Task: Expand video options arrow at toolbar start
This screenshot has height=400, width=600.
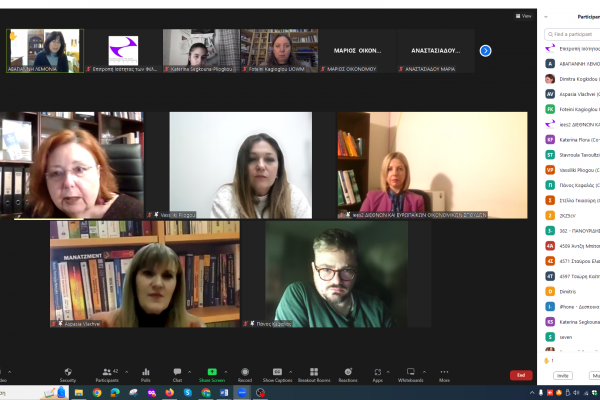Action: pyautogui.click(x=10, y=372)
